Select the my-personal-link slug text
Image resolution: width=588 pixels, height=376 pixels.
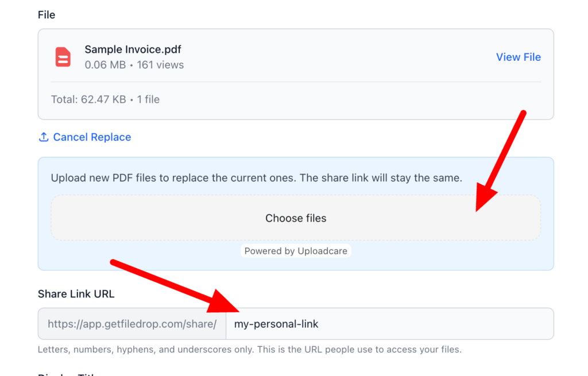[x=276, y=324]
